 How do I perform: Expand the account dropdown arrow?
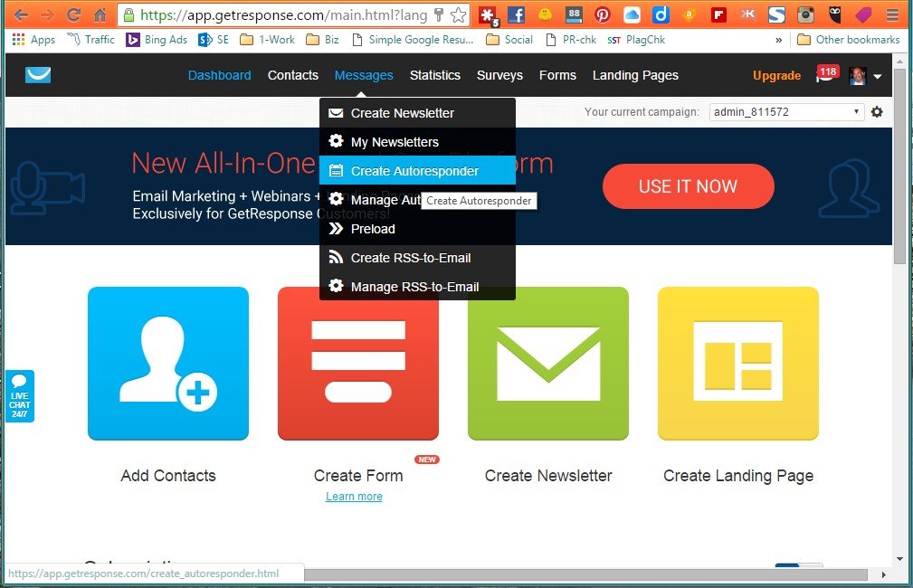[878, 76]
